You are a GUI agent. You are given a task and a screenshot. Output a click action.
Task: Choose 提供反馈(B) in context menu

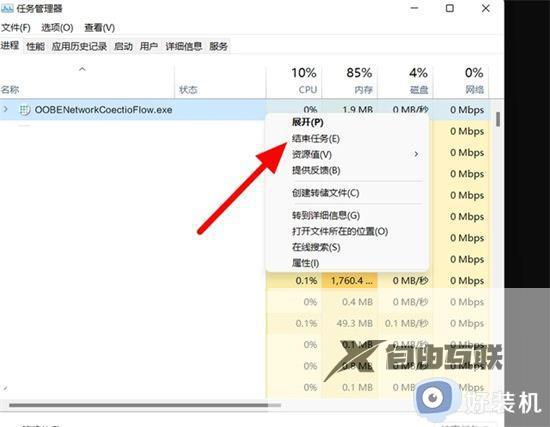316,171
